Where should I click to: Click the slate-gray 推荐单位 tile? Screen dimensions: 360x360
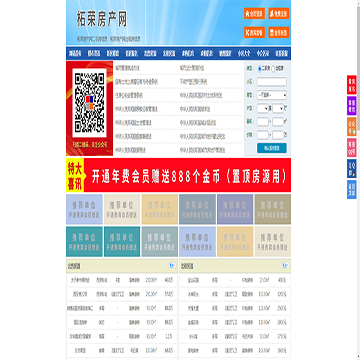tap(197, 209)
